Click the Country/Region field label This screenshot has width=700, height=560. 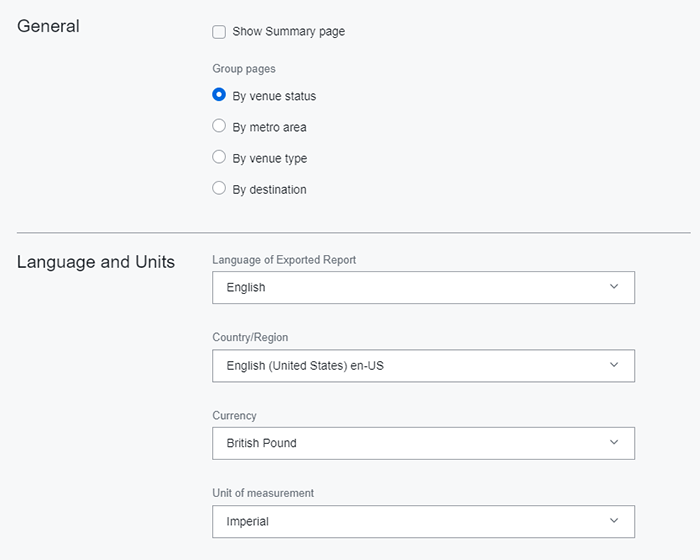250,337
